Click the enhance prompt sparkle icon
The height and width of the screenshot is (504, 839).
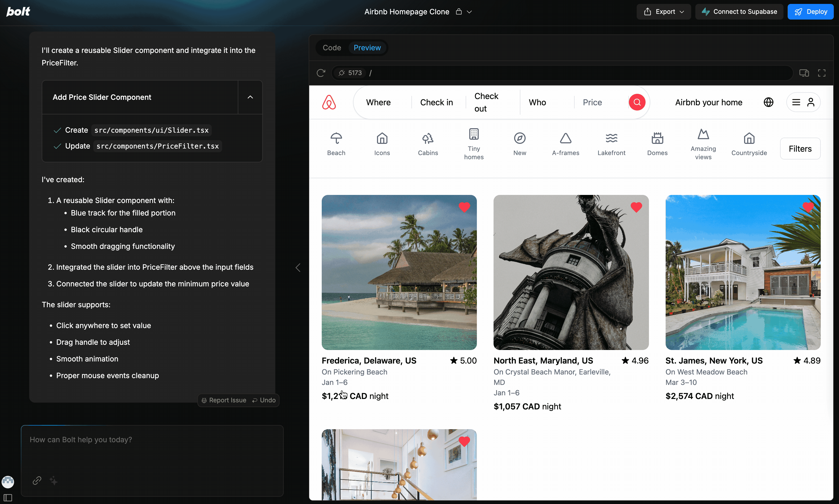point(54,480)
